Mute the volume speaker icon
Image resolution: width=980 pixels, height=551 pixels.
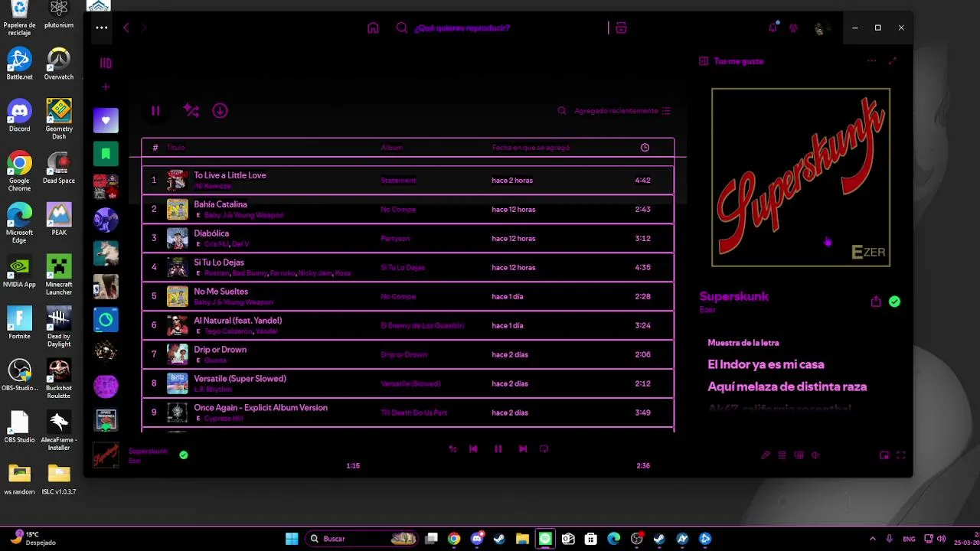tap(815, 455)
